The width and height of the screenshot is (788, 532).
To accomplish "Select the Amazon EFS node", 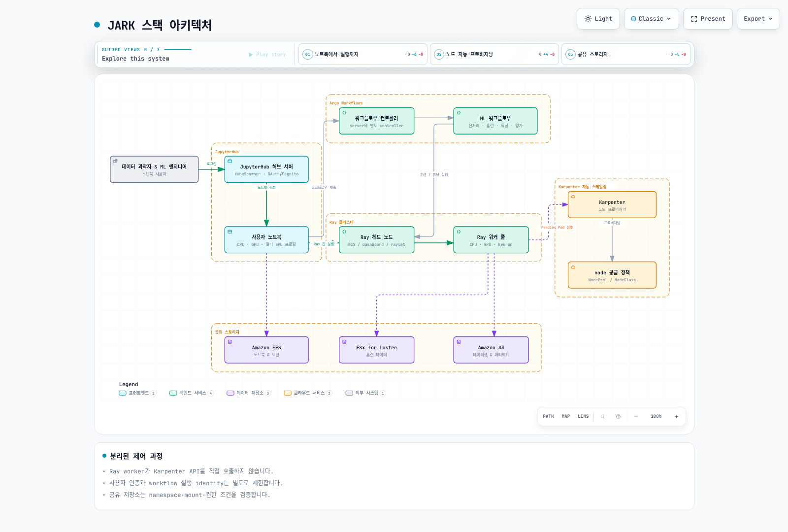I will 266,350.
